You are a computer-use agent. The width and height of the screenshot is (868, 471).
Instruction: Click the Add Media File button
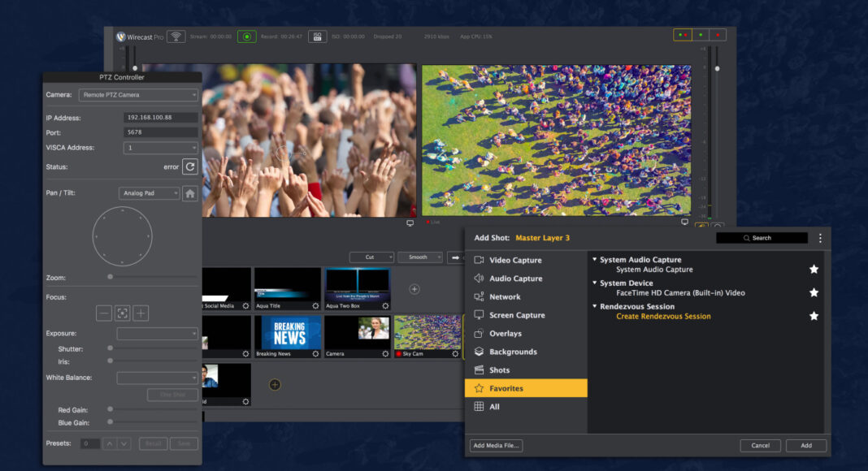[x=496, y=445]
